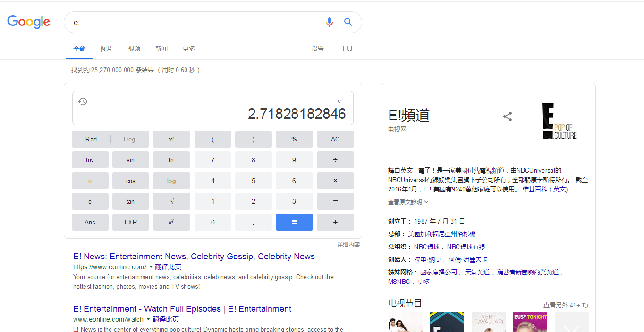Click the Google logo
The width and height of the screenshot is (644, 332).
(28, 22)
